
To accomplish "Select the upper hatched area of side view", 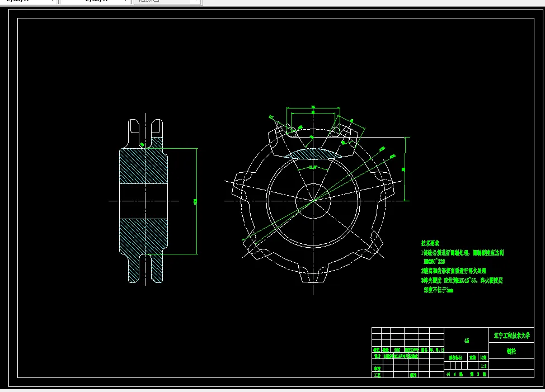I will [144, 166].
